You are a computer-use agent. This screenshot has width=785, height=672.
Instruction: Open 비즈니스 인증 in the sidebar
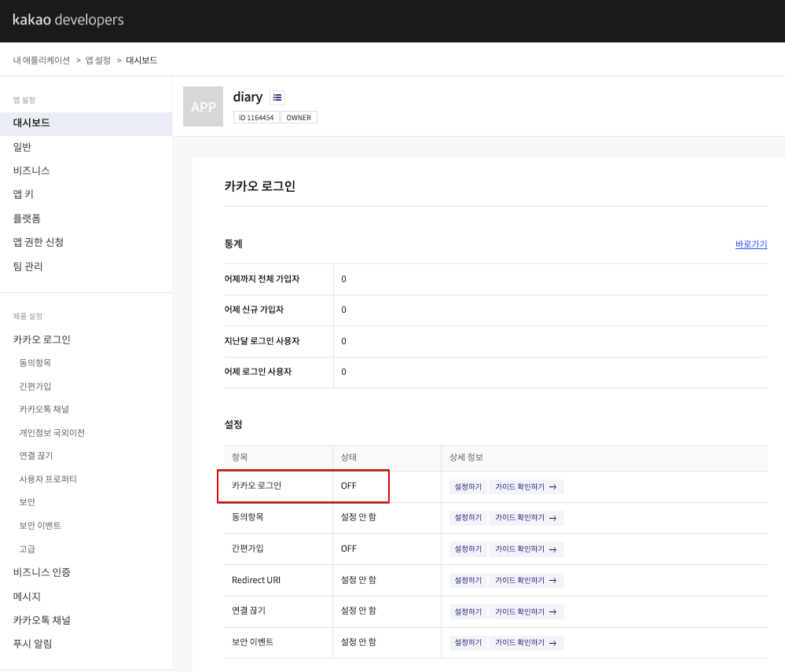pyautogui.click(x=42, y=572)
